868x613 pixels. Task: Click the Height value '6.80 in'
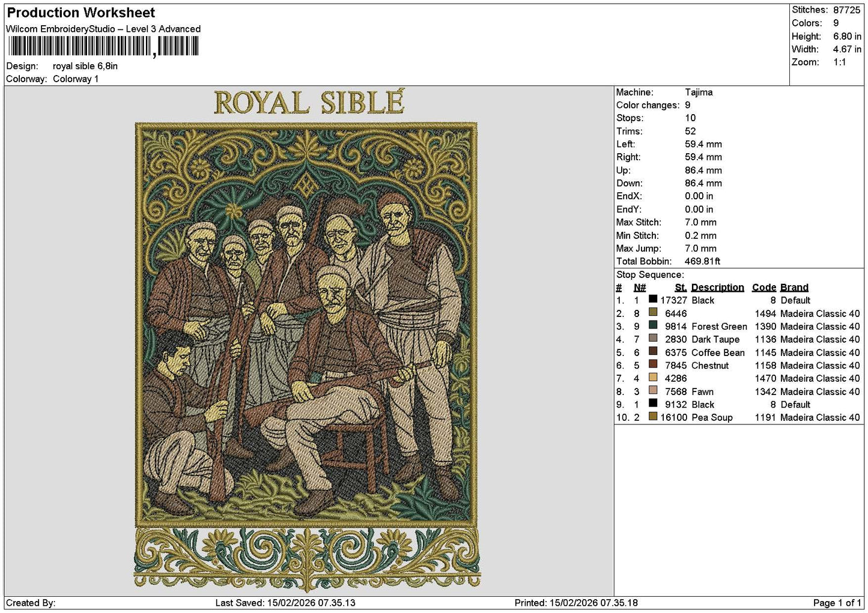coord(847,36)
